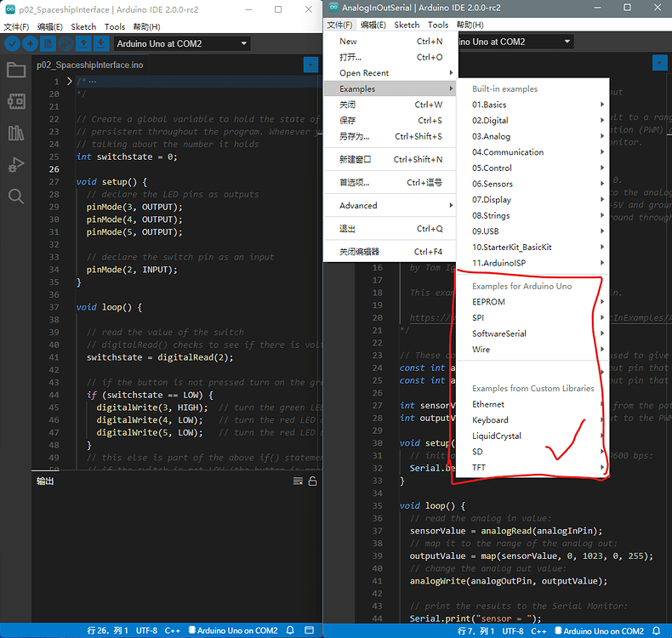Choose New from the File menu
This screenshot has height=638, width=672.
(348, 41)
